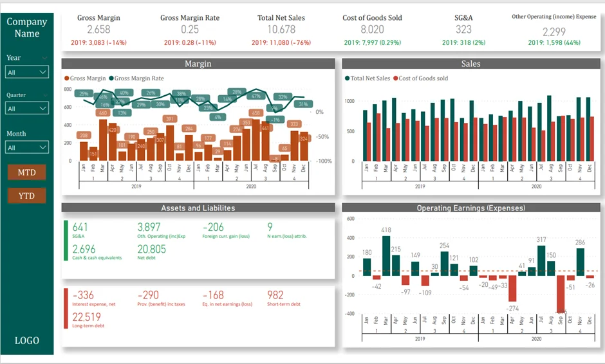This screenshot has height=364, width=605.
Task: Select the Total Net Sales legend marker
Action: (x=348, y=78)
